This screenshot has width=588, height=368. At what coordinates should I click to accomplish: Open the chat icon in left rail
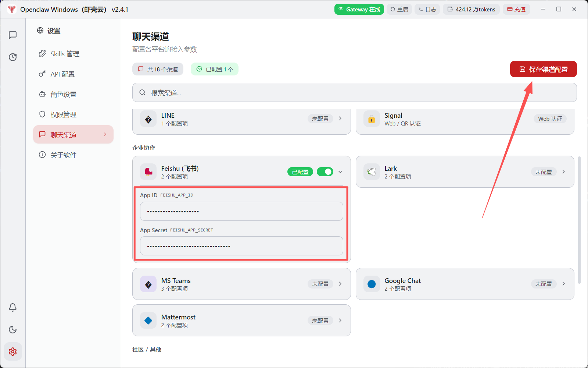click(12, 35)
